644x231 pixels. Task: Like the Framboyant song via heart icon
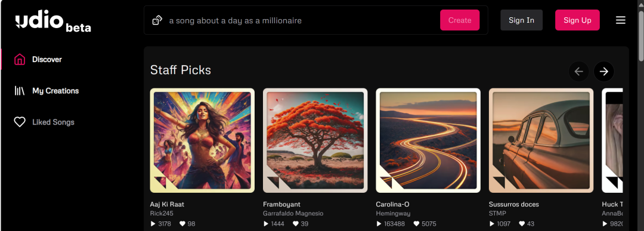click(x=295, y=224)
